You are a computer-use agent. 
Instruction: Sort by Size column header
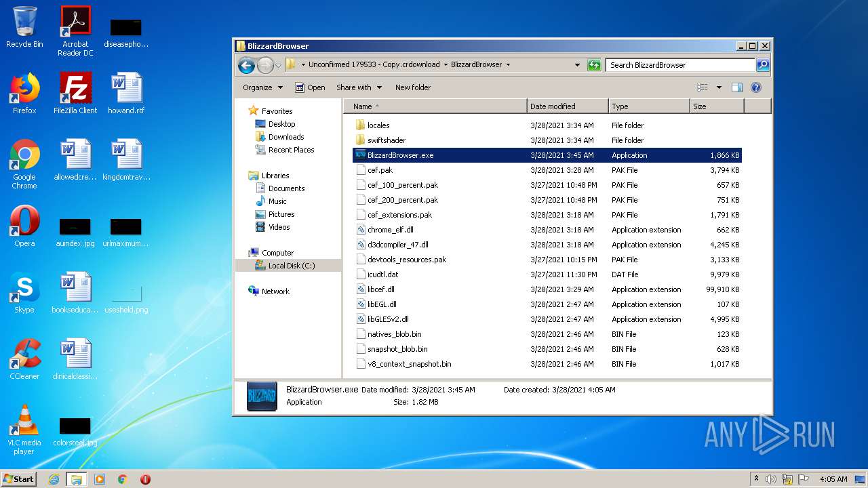[717, 106]
